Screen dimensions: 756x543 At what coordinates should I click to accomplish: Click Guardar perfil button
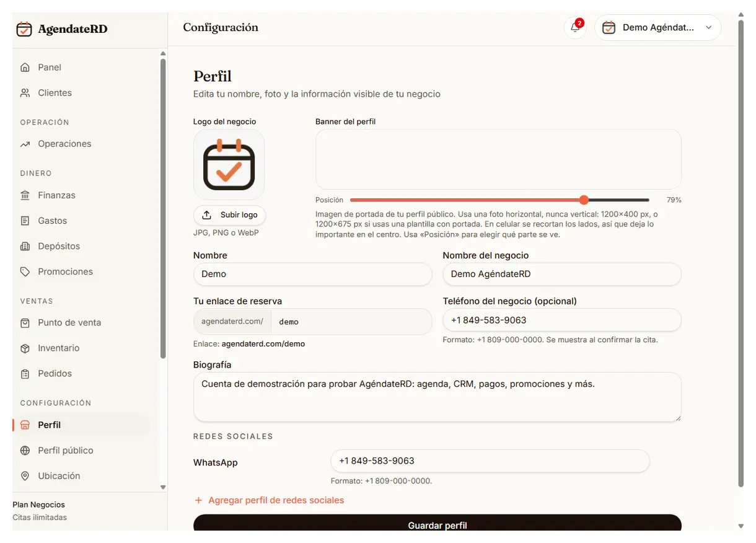point(437,524)
